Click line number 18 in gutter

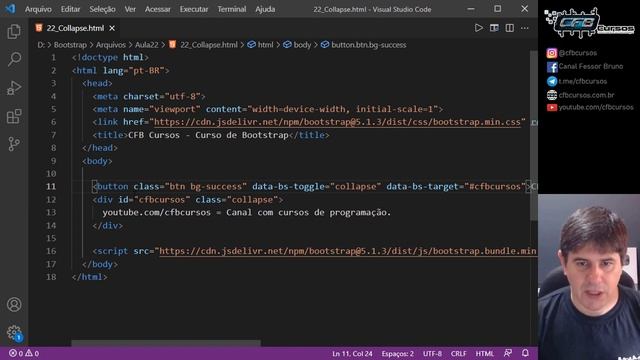coord(51,277)
